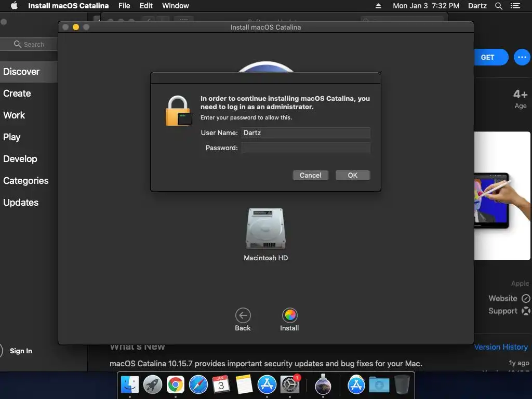Open the Window menu
Screen dimensions: 532x399
[176, 6]
